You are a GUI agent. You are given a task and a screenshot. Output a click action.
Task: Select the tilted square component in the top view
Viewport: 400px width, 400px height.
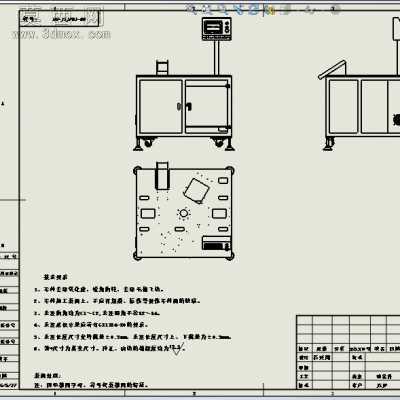coord(197,191)
